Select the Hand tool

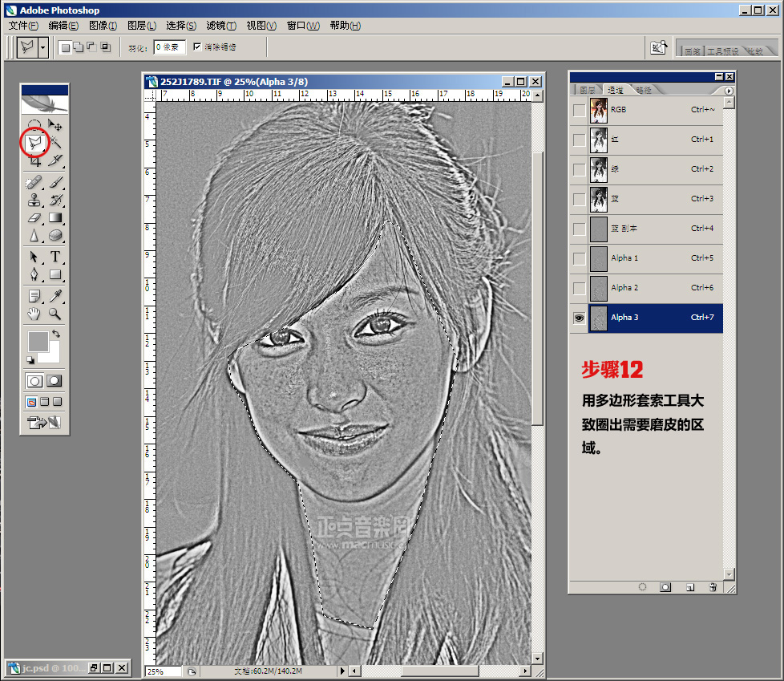tap(34, 314)
